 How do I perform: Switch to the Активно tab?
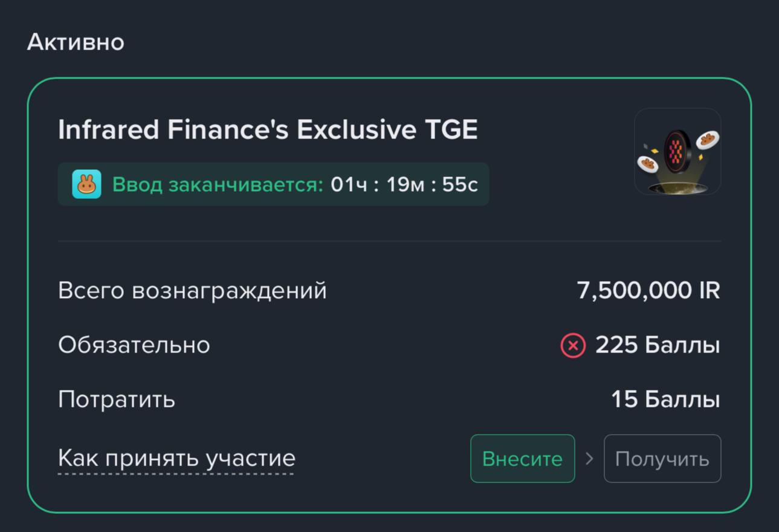point(76,41)
